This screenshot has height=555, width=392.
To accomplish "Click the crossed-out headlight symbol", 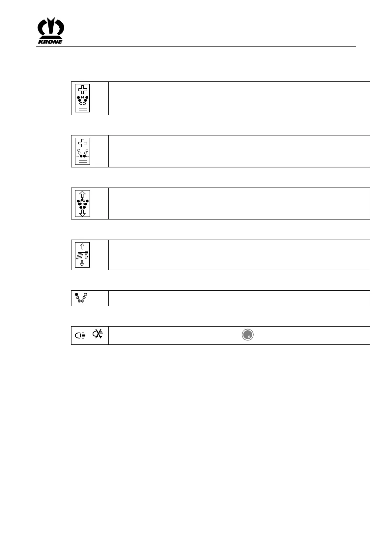I will (98, 334).
